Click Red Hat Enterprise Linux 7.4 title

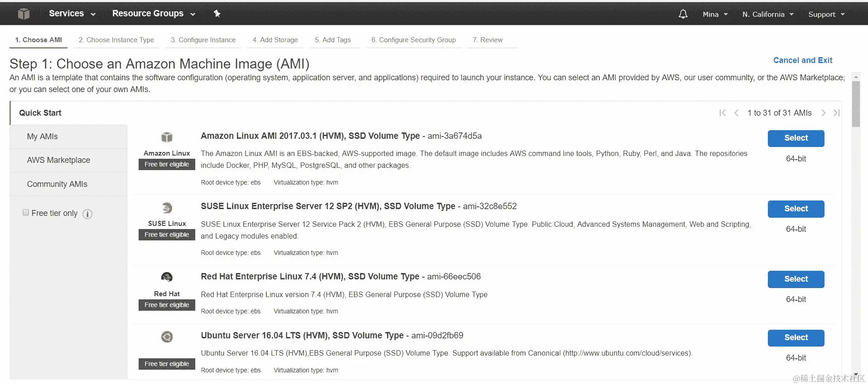click(x=310, y=277)
